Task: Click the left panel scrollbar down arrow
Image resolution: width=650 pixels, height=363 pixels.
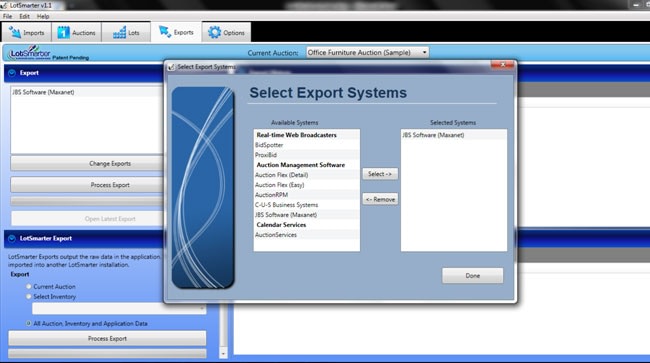Action: point(224,353)
